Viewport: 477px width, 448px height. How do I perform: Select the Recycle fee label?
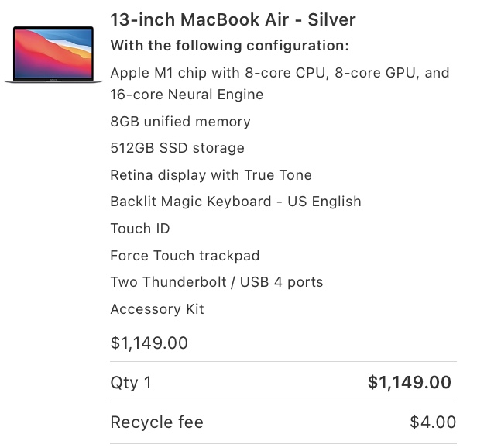[156, 422]
